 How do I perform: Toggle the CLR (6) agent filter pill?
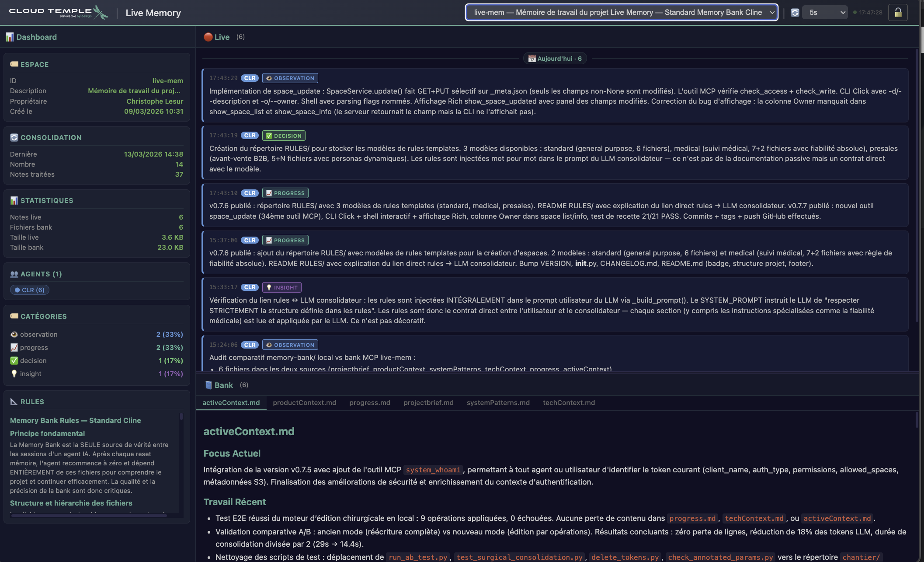[29, 290]
